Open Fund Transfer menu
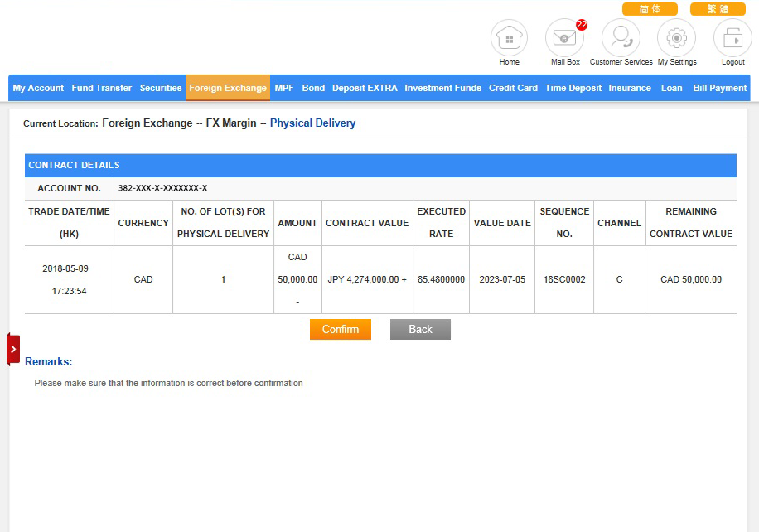The width and height of the screenshot is (759, 532). 102,88
